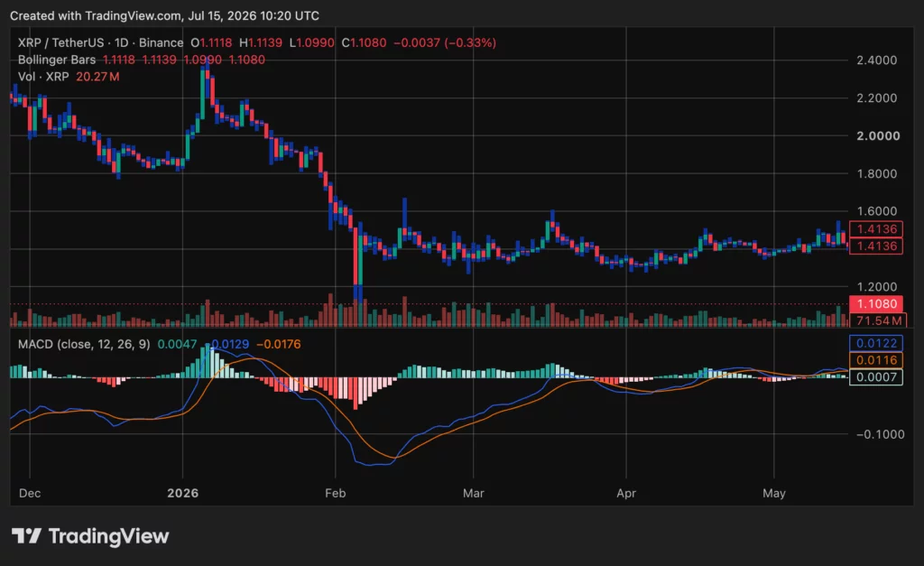The image size is (924, 566).
Task: Click the 0.0007 histogram axis tag
Action: point(875,377)
